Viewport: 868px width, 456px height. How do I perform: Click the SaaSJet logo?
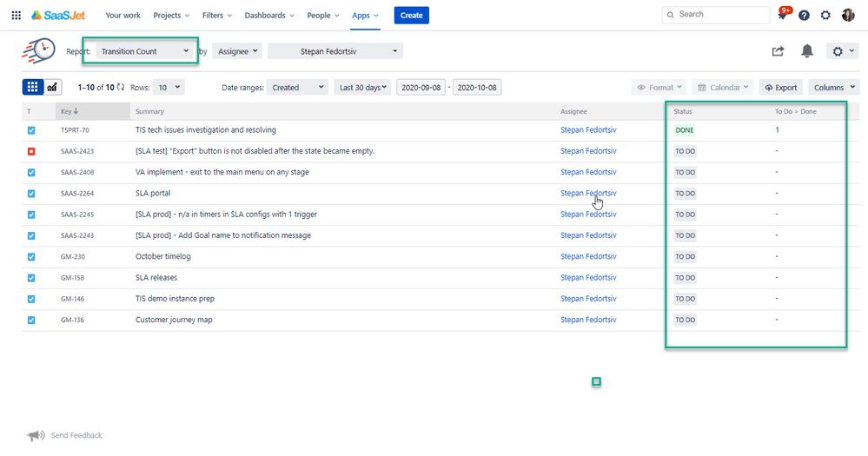[58, 15]
